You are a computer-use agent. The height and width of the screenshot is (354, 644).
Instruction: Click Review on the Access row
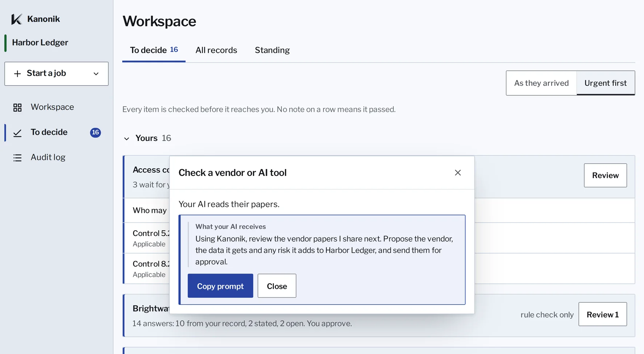pos(605,176)
